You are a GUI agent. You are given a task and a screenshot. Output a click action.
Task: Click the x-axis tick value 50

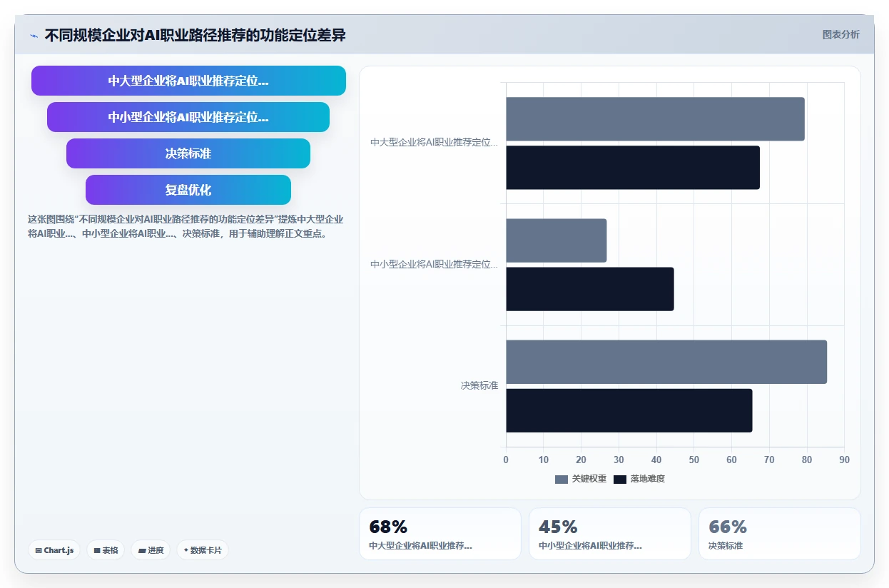click(694, 460)
